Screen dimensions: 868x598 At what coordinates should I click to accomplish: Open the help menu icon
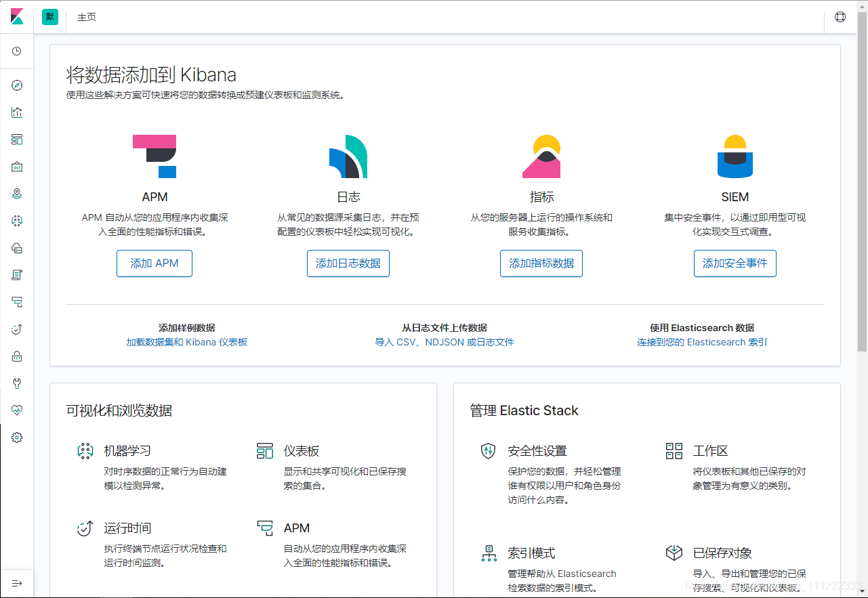(840, 17)
